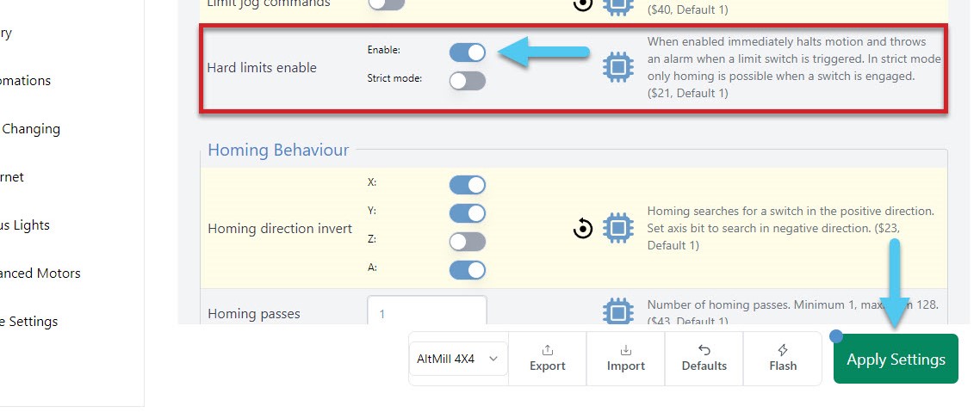The width and height of the screenshot is (980, 412).
Task: Disable the Hard limits Enable toggle
Action: click(468, 52)
